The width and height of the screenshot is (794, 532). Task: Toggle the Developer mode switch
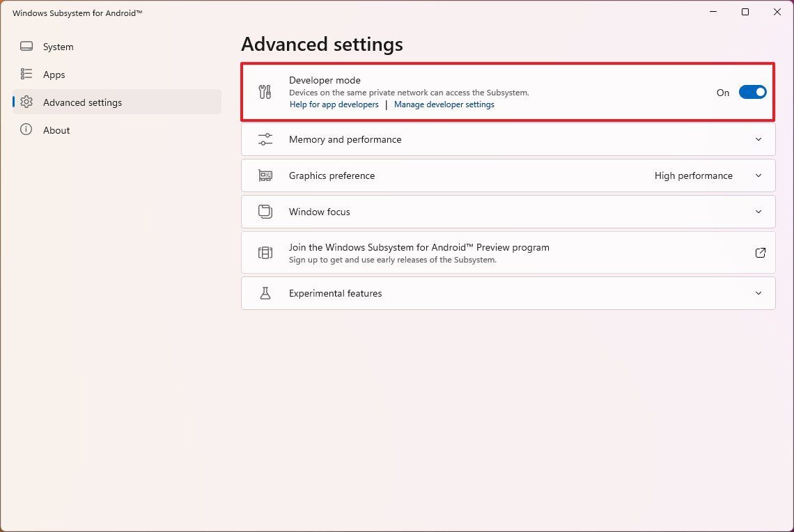coord(753,91)
